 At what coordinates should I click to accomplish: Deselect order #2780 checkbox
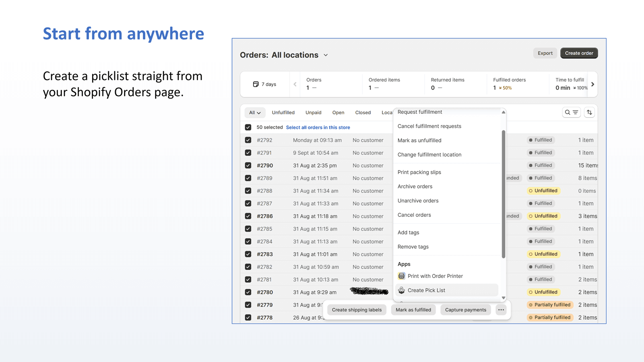pyautogui.click(x=248, y=292)
